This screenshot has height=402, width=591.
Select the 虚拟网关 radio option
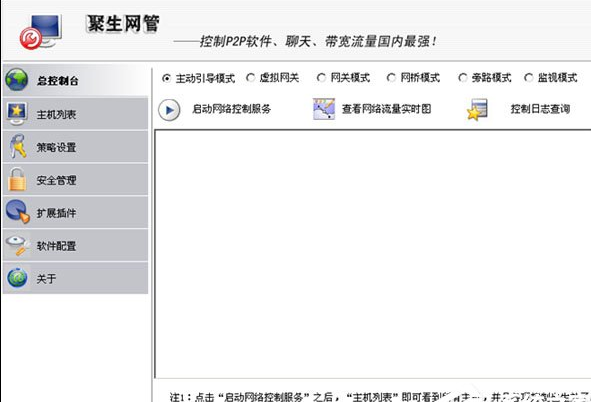click(x=250, y=78)
